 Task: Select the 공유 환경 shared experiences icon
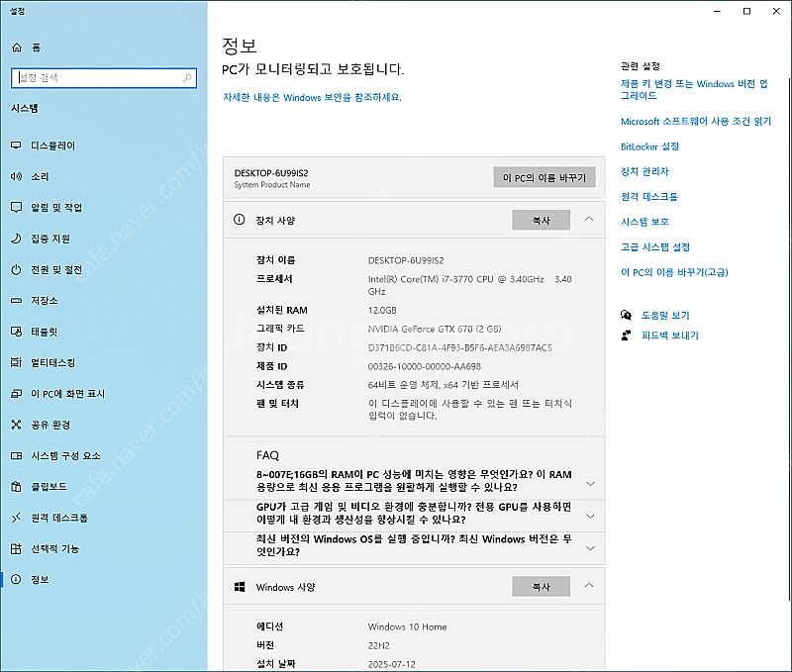(16, 425)
